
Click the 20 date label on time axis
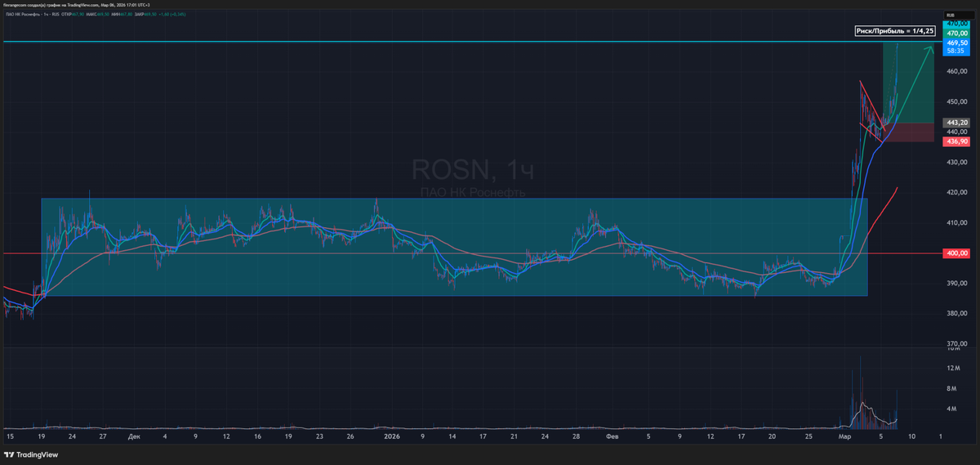tap(772, 436)
